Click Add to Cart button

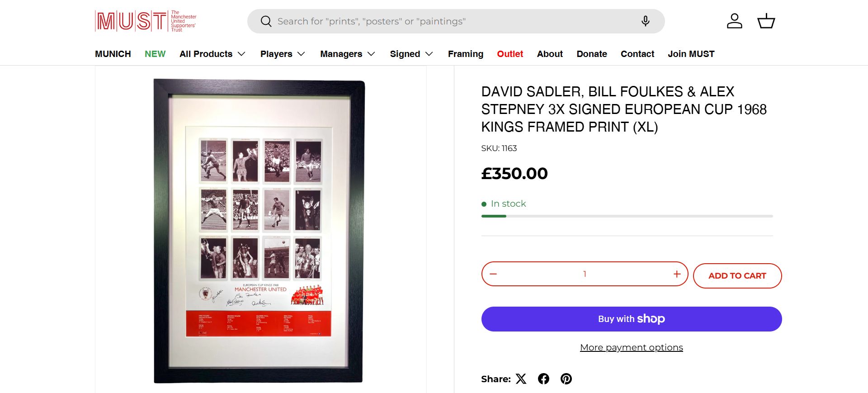[737, 276]
